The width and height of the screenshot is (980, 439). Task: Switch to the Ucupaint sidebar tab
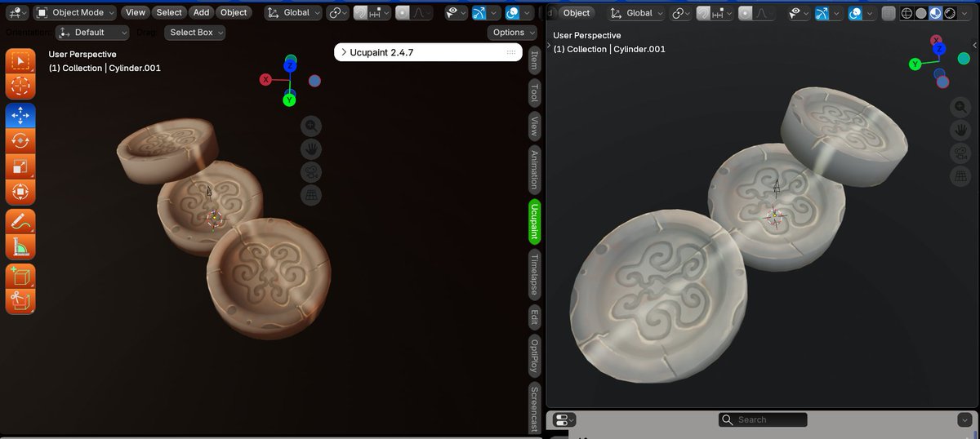(x=534, y=222)
